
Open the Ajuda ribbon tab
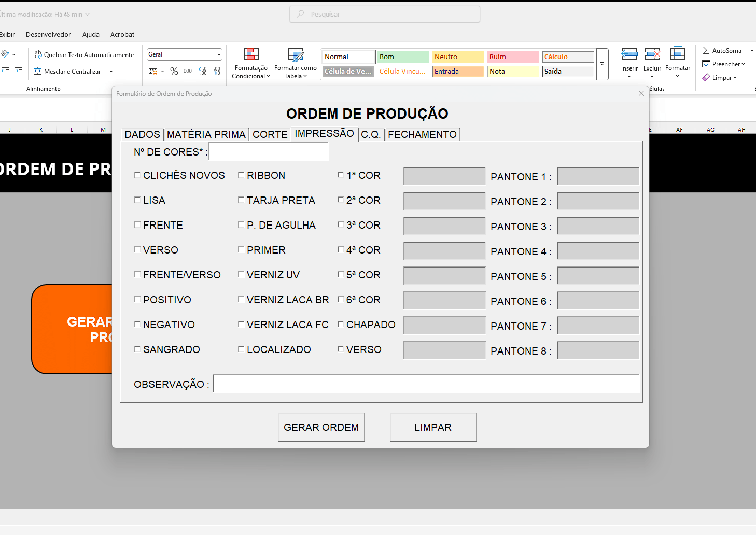click(91, 34)
